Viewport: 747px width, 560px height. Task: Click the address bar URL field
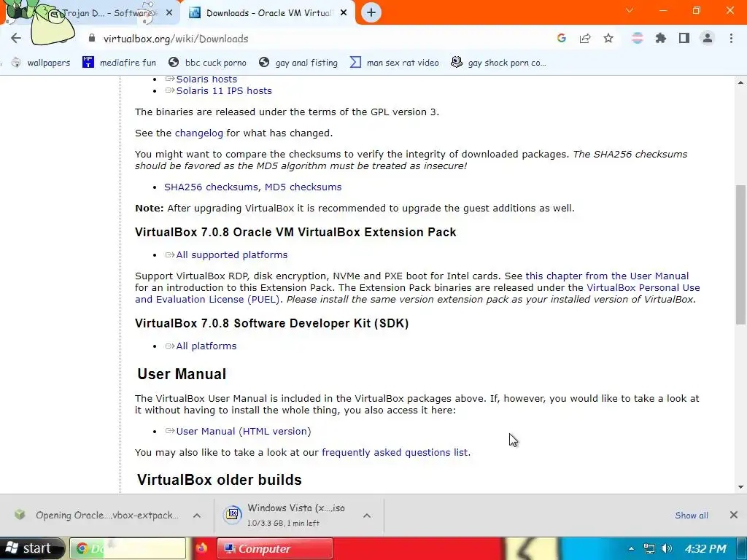coord(314,39)
